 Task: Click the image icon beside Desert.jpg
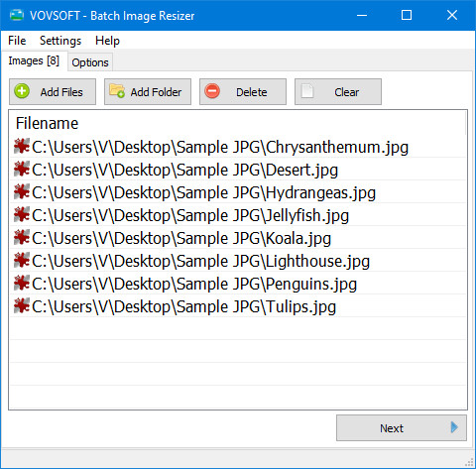point(22,169)
